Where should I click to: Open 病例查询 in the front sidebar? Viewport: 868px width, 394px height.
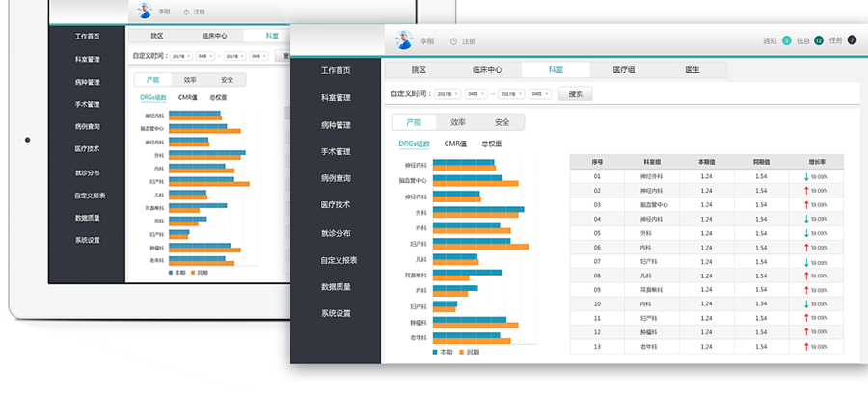(336, 178)
